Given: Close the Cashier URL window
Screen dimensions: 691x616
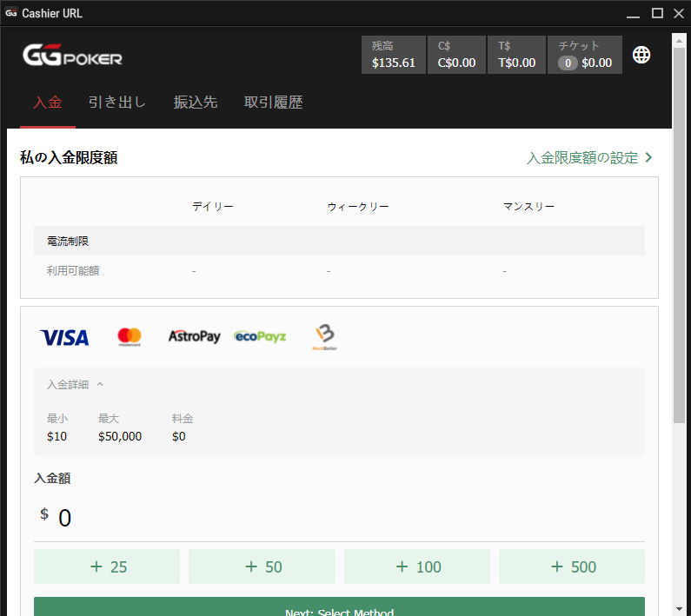Looking at the screenshot, I should [679, 13].
